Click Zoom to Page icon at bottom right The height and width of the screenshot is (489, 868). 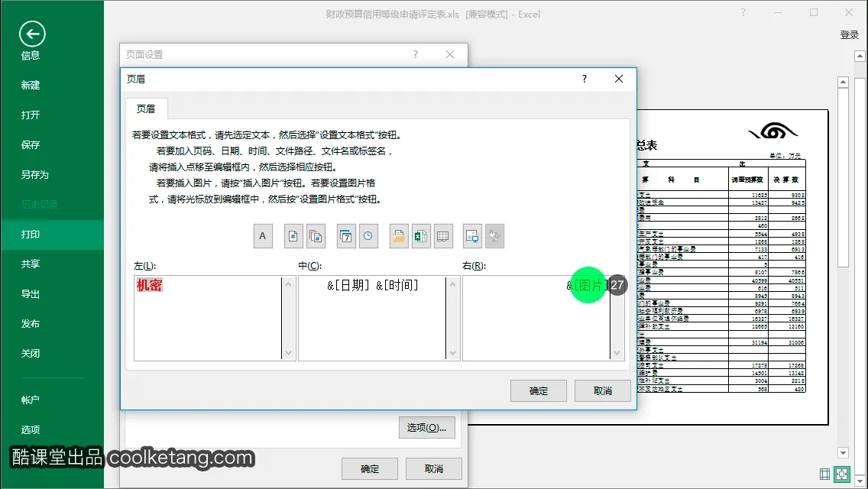pos(842,474)
